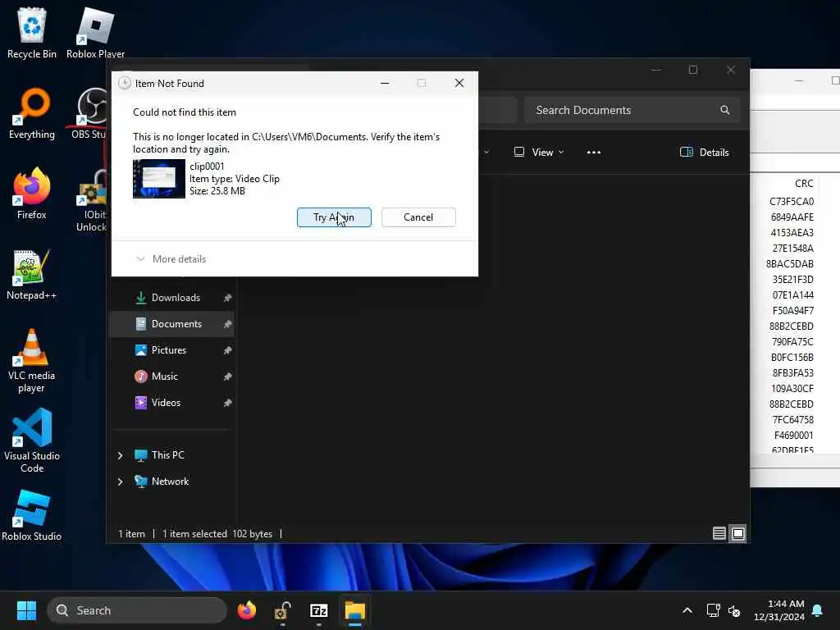Cancel the Item Not Found dialog
The width and height of the screenshot is (840, 630).
[418, 217]
